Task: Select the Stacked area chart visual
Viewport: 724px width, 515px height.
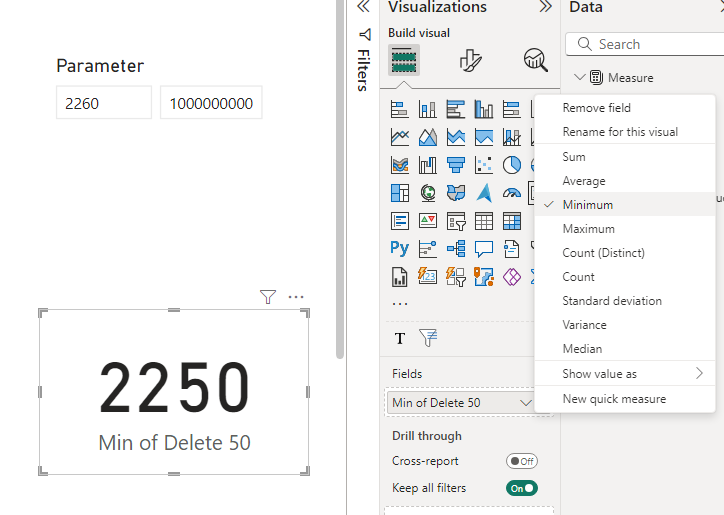Action: click(456, 137)
